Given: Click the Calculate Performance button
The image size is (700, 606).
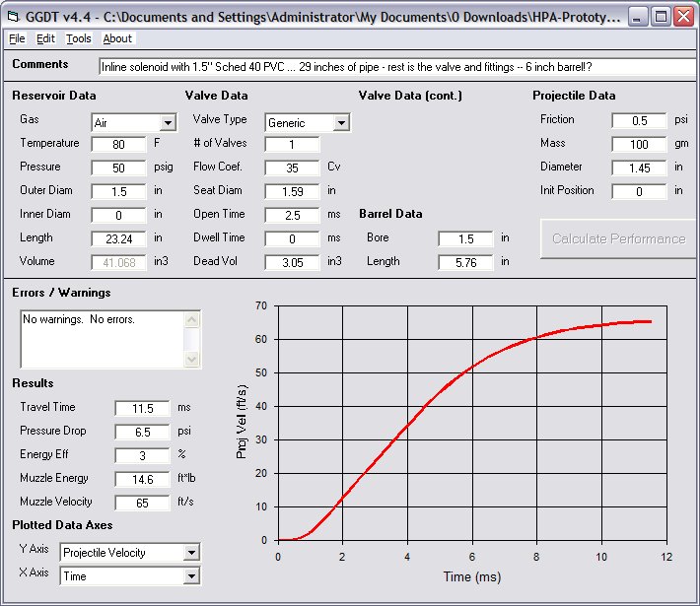Looking at the screenshot, I should pos(617,238).
